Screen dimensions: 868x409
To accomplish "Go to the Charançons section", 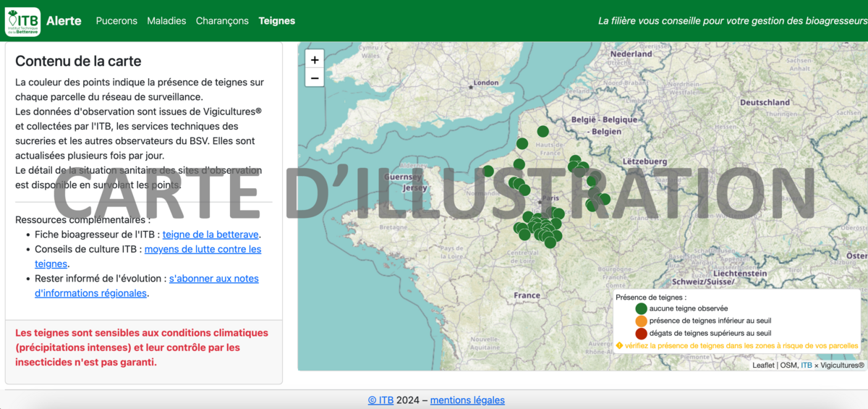I will click(x=222, y=21).
